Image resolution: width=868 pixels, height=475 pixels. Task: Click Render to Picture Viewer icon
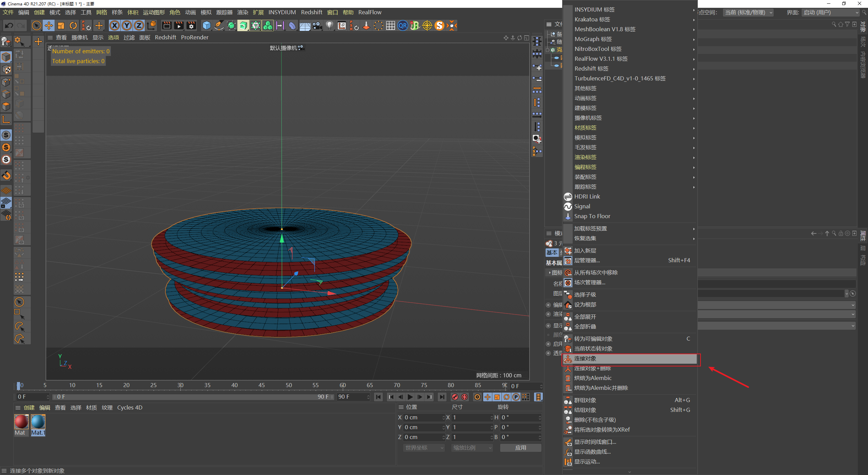179,25
